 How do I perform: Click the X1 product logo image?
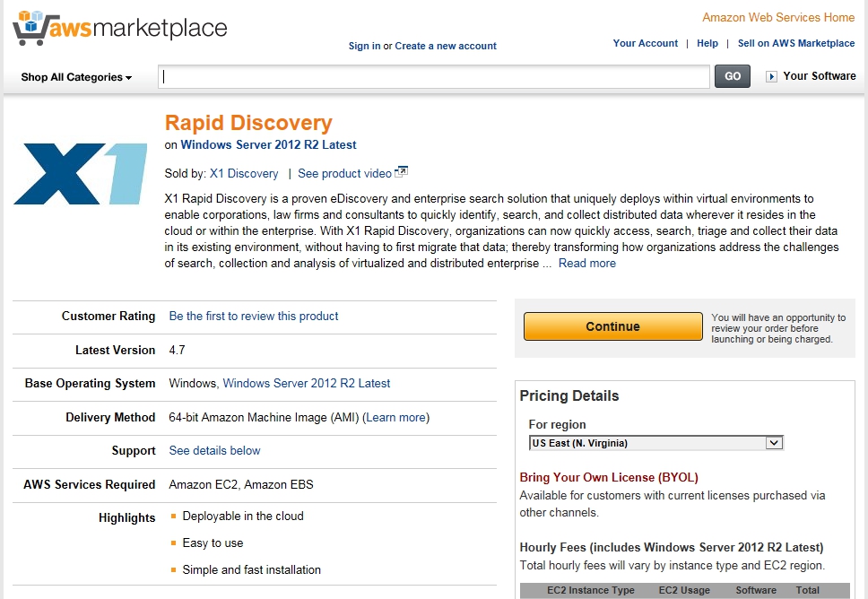81,174
